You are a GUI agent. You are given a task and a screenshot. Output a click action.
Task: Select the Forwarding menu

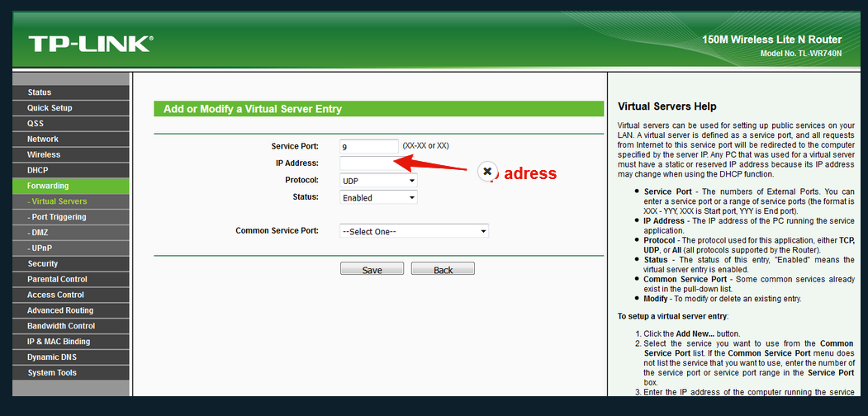(71, 186)
